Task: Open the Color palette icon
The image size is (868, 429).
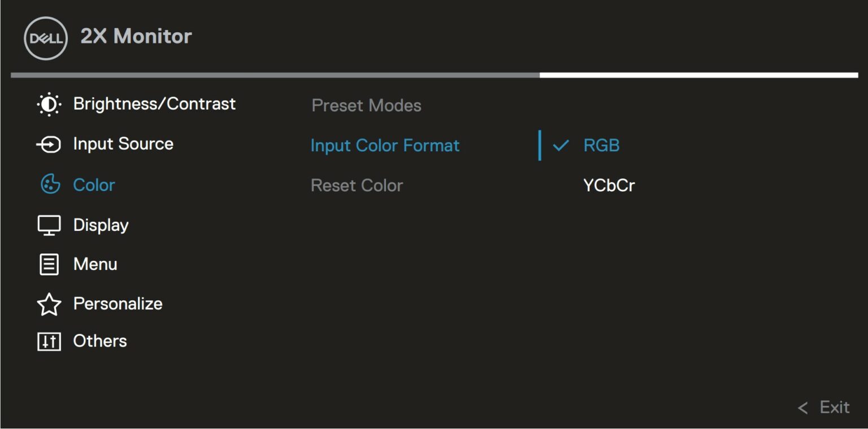Action: (50, 184)
